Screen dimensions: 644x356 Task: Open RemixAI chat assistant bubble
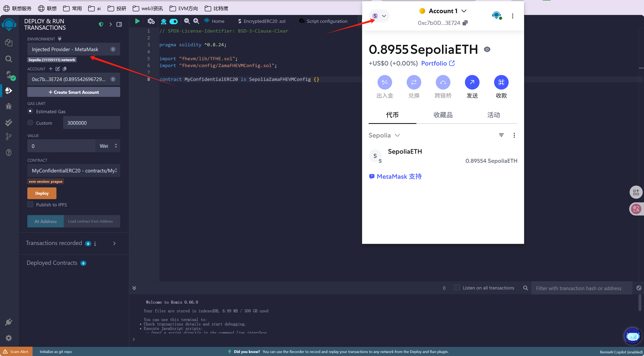pyautogui.click(x=632, y=336)
